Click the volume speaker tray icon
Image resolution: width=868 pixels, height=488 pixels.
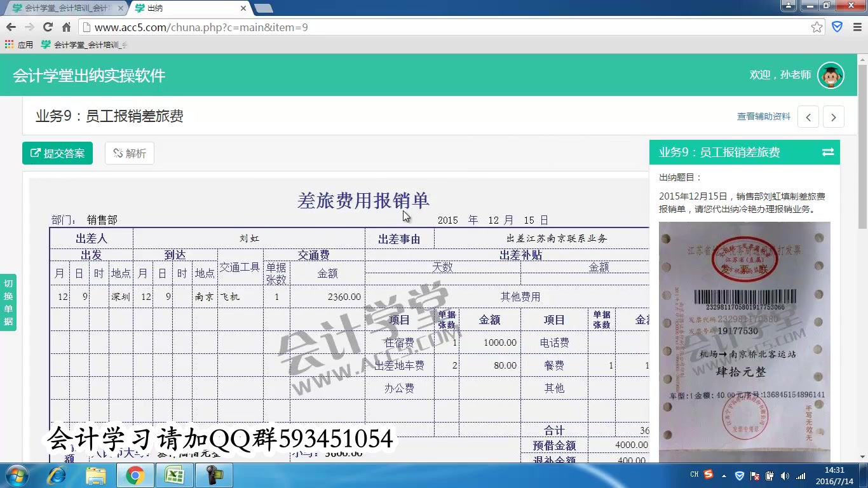[x=785, y=475]
